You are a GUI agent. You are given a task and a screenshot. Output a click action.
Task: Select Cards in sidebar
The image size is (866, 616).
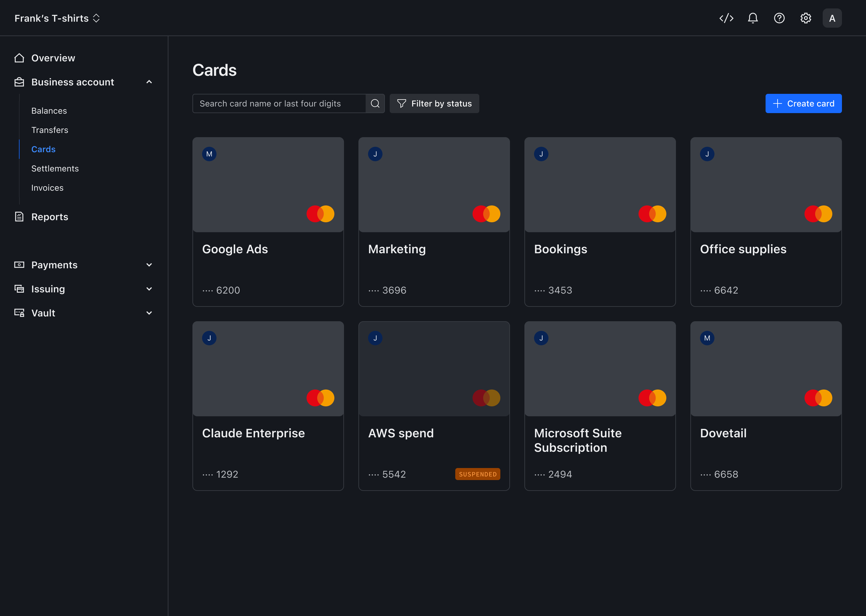tap(43, 149)
